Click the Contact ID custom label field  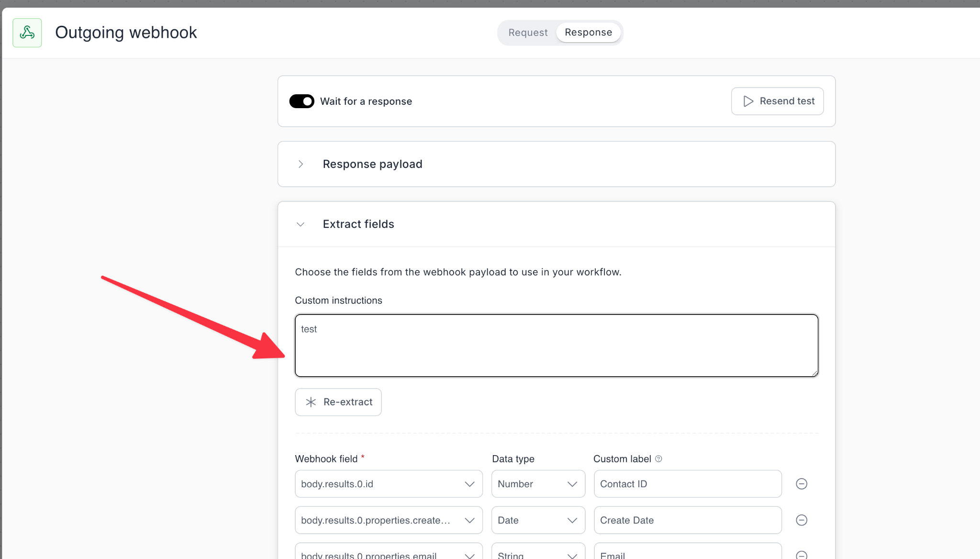point(687,484)
